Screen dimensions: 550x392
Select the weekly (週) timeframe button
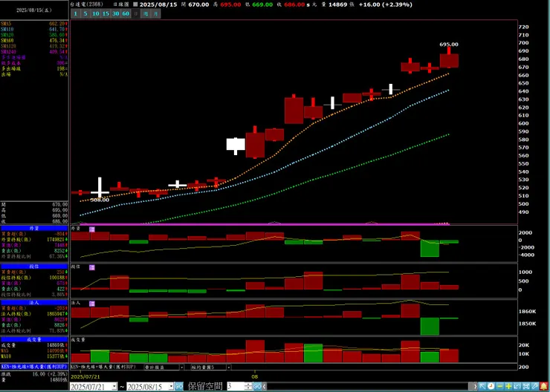click(146, 13)
